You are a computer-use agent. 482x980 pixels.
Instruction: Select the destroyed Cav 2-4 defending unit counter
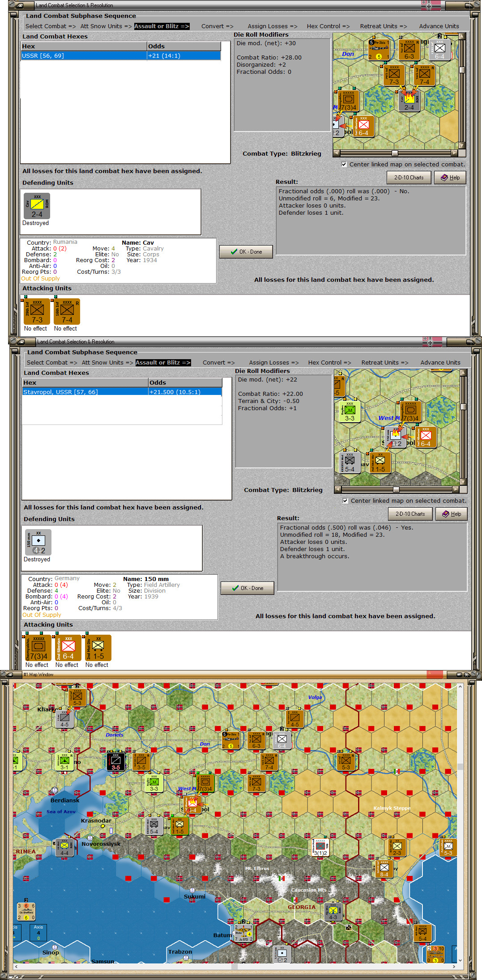pyautogui.click(x=37, y=206)
